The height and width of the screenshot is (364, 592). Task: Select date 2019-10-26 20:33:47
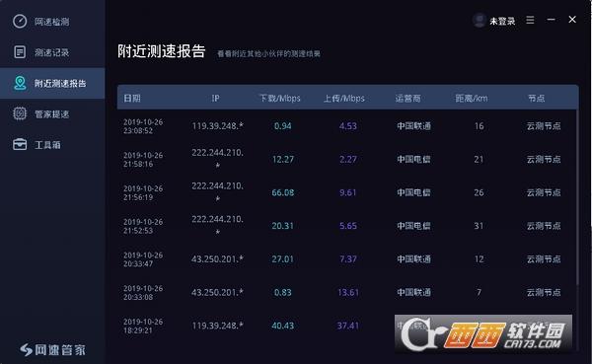point(143,259)
